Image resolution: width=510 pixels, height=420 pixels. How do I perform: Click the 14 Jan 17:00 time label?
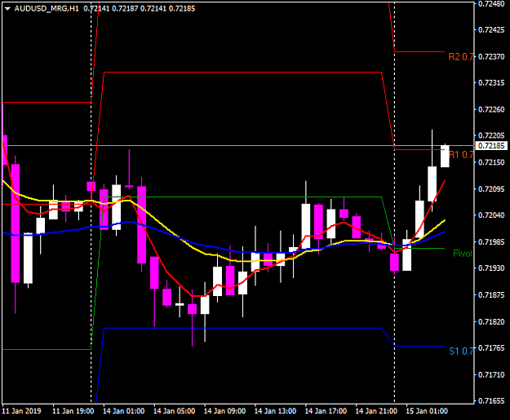coord(326,411)
